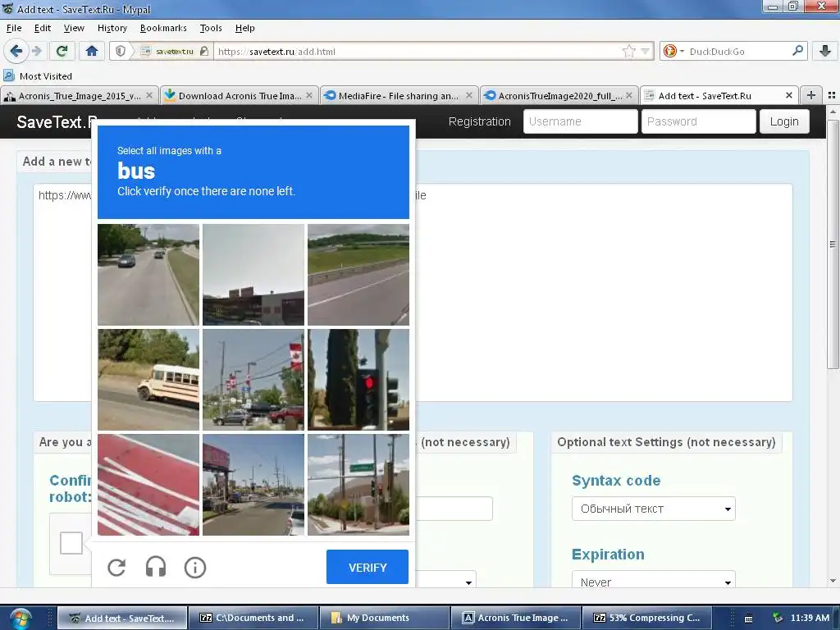This screenshot has height=630, width=840.
Task: Switch to the Acronis_True_Image_2015 tab
Action: coord(80,95)
